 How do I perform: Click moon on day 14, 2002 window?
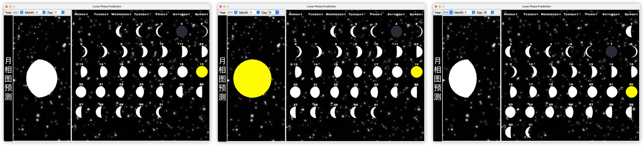[x=614, y=72]
